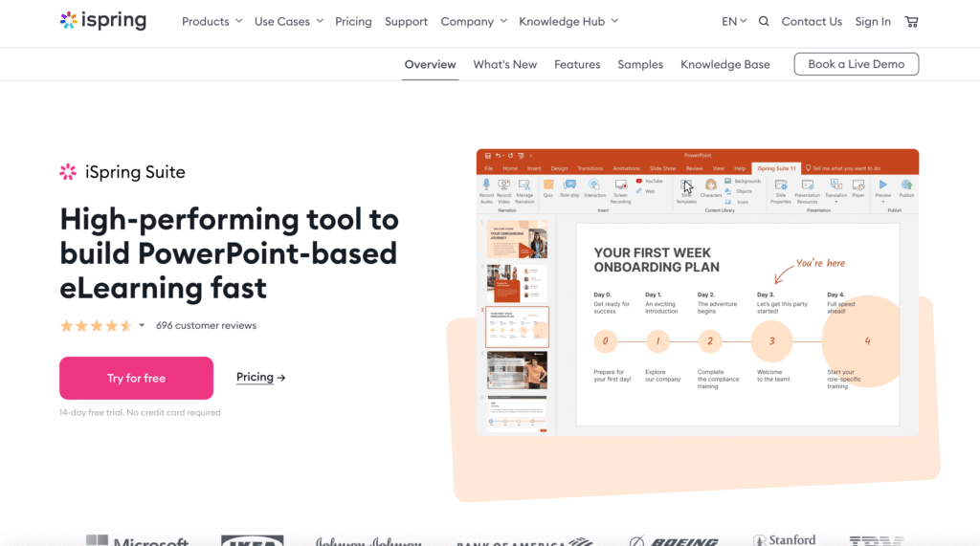Open the File ribbon tab

[x=489, y=168]
